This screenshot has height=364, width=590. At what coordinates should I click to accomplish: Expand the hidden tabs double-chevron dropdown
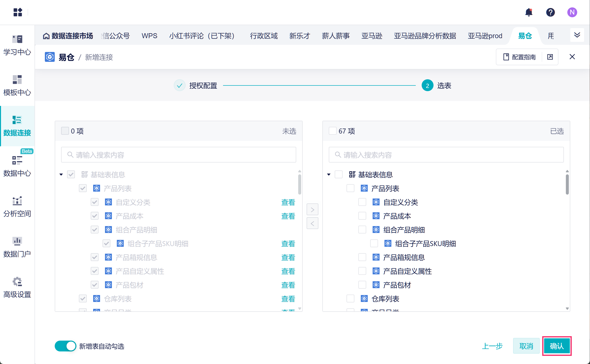[577, 35]
